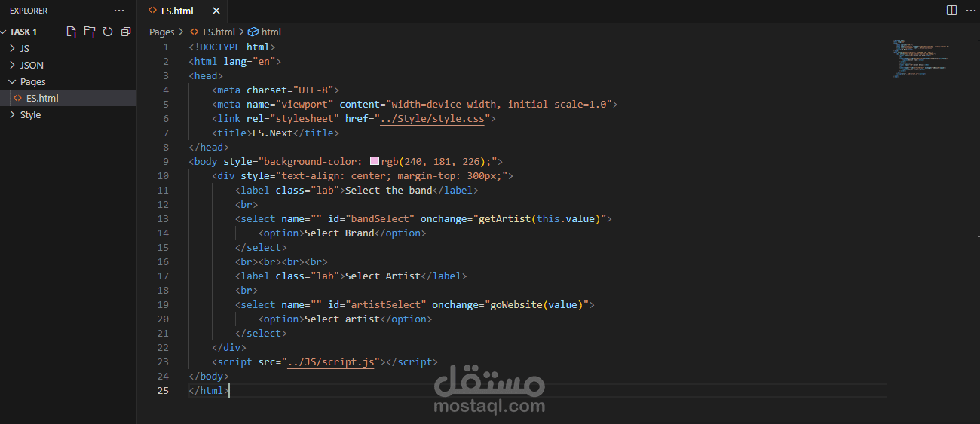
Task: Click the "Select Brand" option text
Action: 339,233
